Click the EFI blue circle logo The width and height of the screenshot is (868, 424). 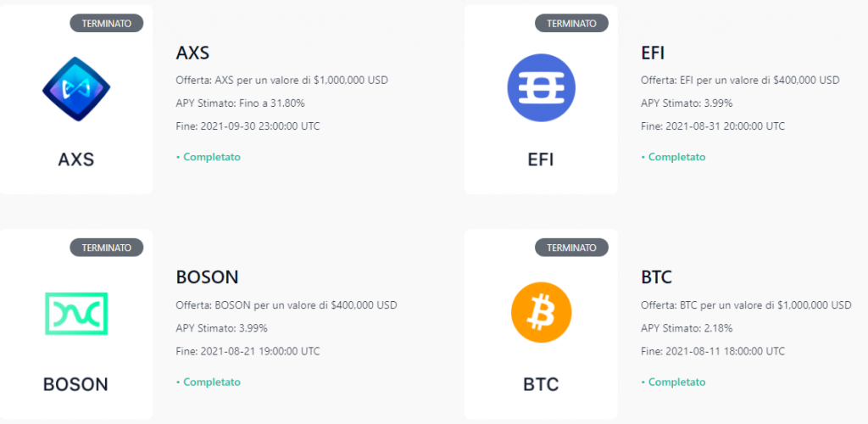541,88
